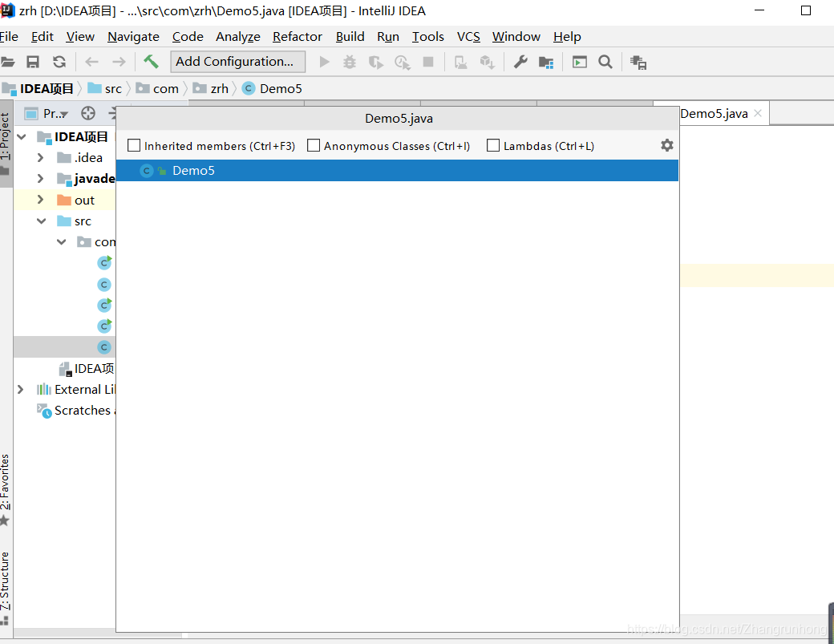The width and height of the screenshot is (834, 644).
Task: Open Project Structure folder icon
Action: point(546,63)
